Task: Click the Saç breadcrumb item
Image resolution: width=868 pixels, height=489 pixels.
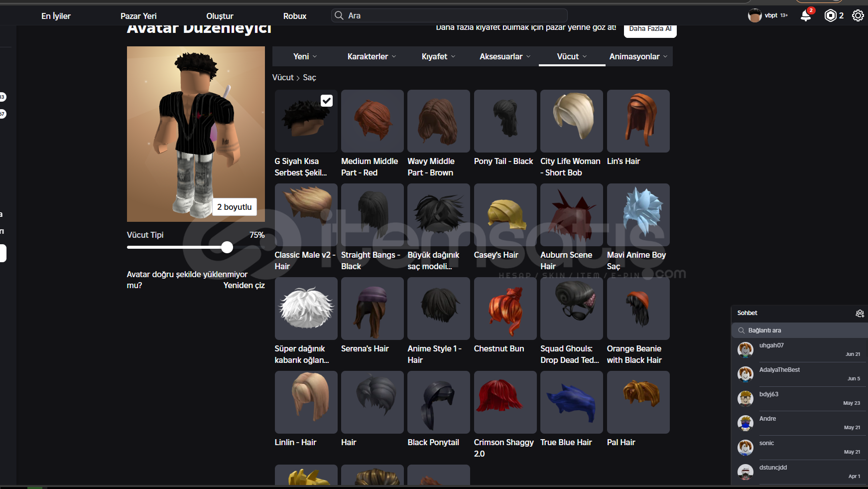Action: [x=309, y=77]
